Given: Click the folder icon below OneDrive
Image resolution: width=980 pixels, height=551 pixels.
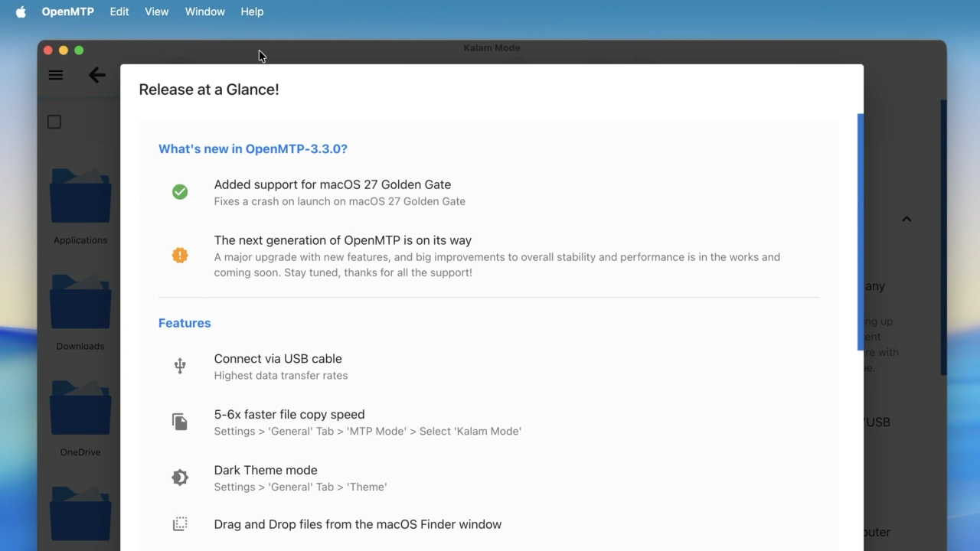Looking at the screenshot, I should click(80, 513).
